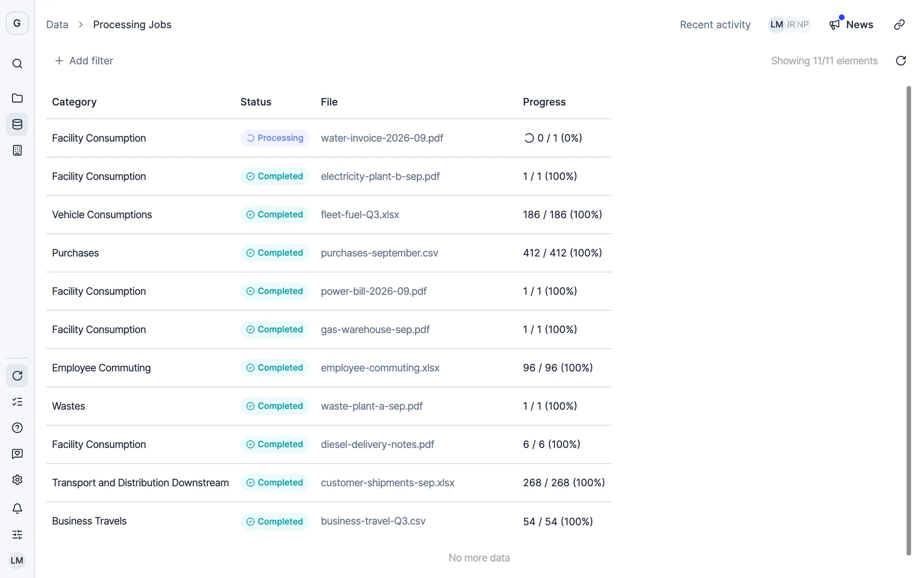Screen dimensions: 924x578
Task: Open the feedback chat icon
Action: tap(17, 454)
